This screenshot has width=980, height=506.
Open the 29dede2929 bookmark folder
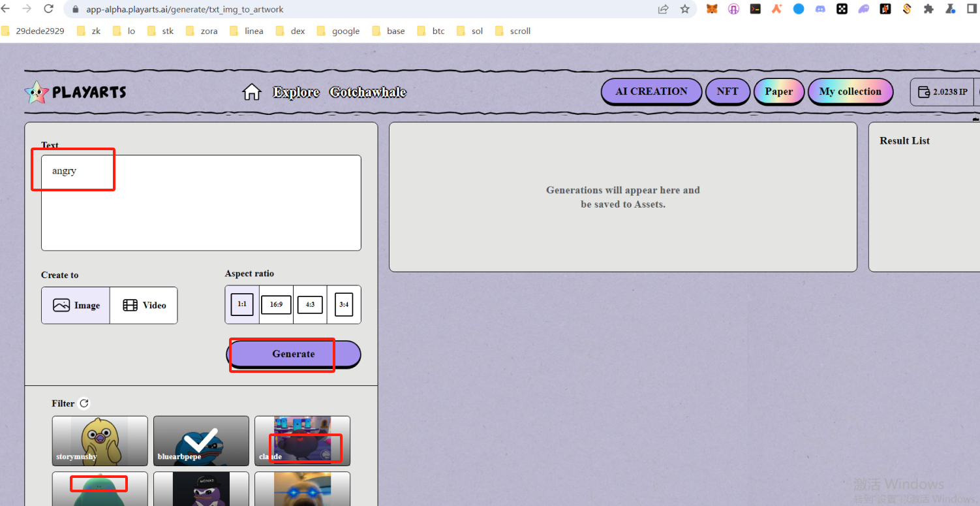pos(33,31)
